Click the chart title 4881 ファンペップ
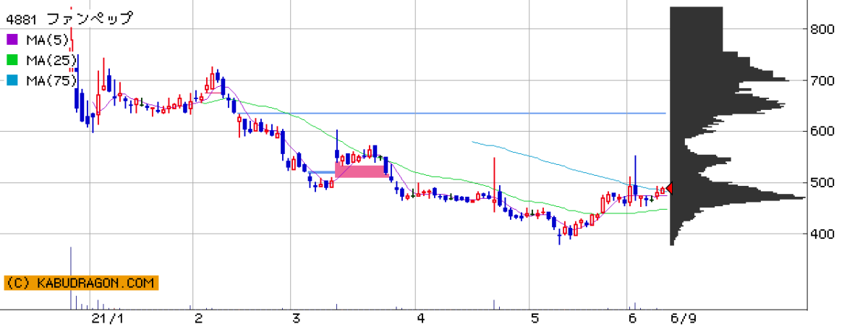Screen dimensions: 868x327 click(x=69, y=18)
